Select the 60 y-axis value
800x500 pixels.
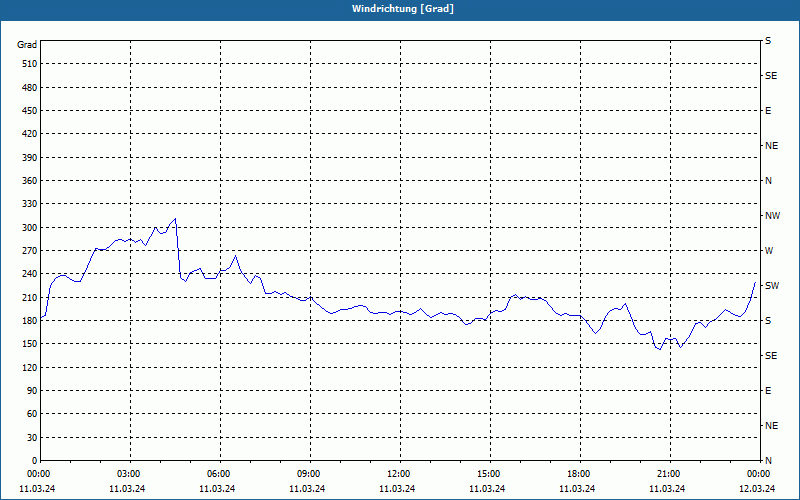click(x=32, y=414)
